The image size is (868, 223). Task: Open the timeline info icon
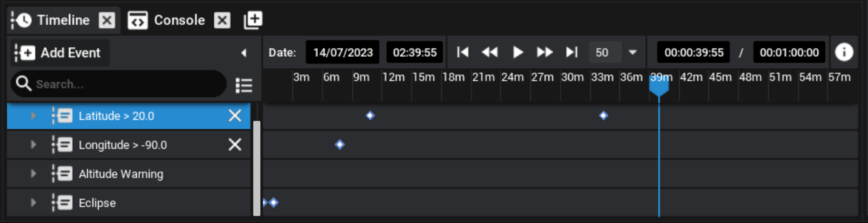pyautogui.click(x=844, y=53)
